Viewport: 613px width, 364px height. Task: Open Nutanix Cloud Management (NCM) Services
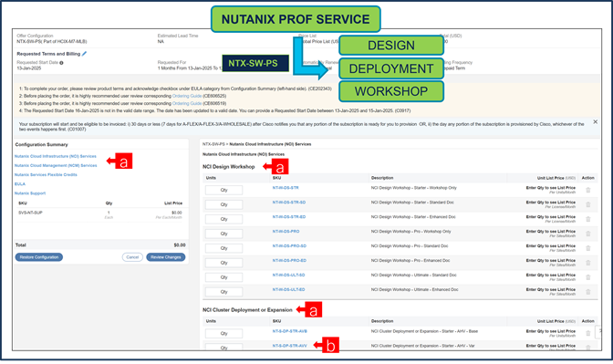coord(56,166)
